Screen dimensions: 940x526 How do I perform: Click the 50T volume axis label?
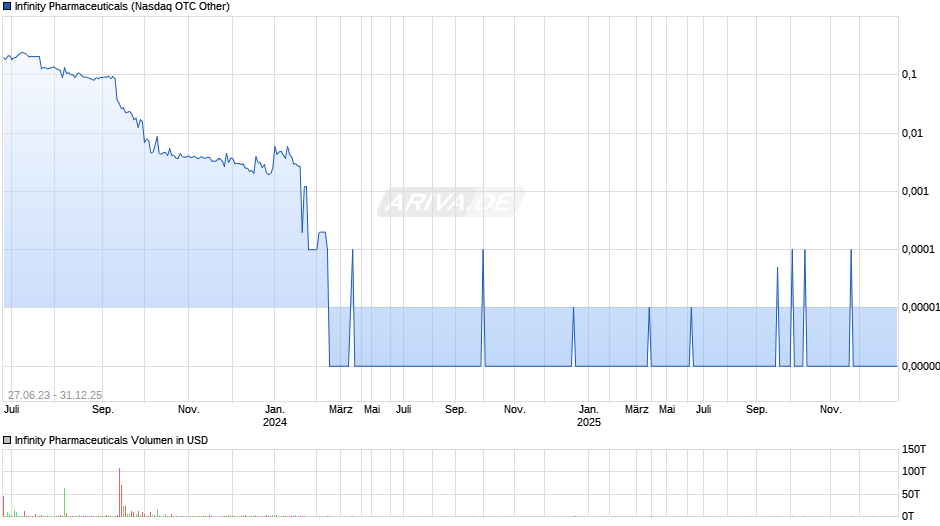point(911,494)
